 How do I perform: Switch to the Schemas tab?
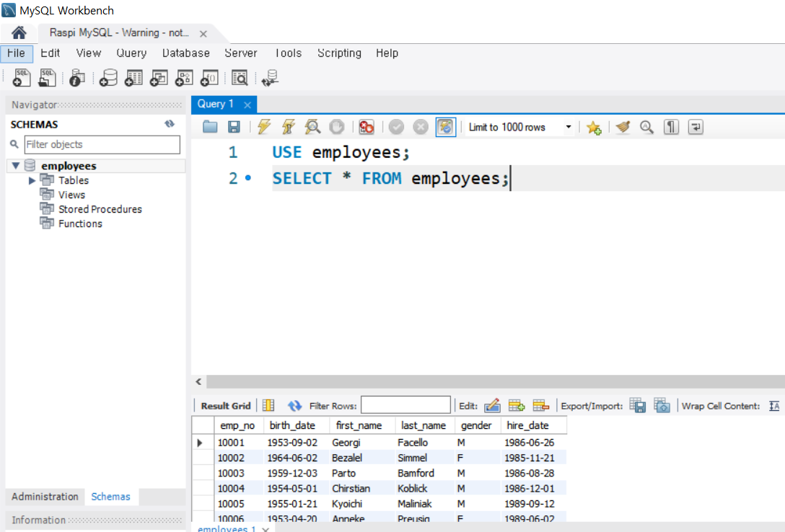tap(110, 497)
